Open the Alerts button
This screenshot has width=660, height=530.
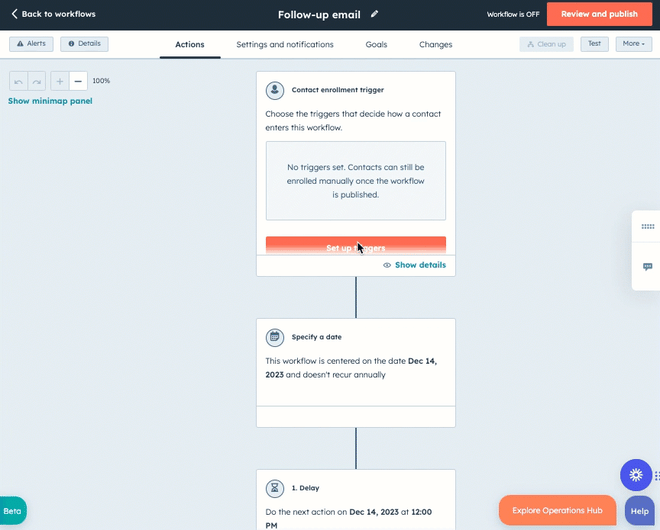coord(31,44)
